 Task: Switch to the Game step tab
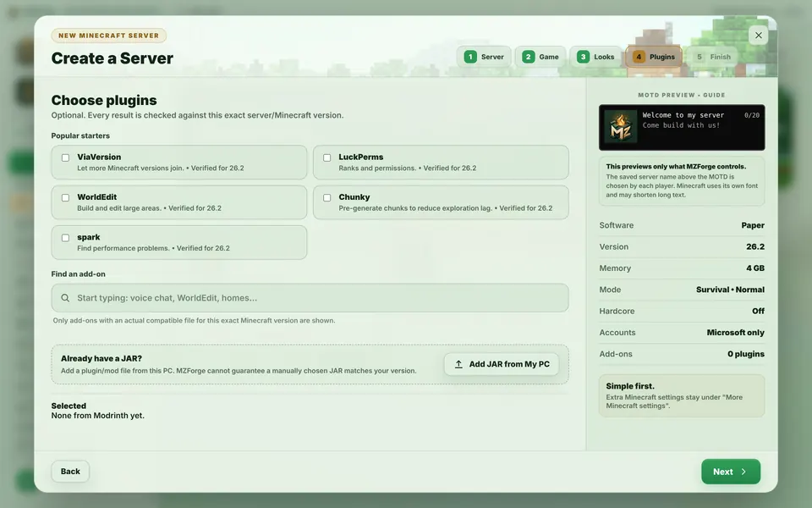click(540, 57)
